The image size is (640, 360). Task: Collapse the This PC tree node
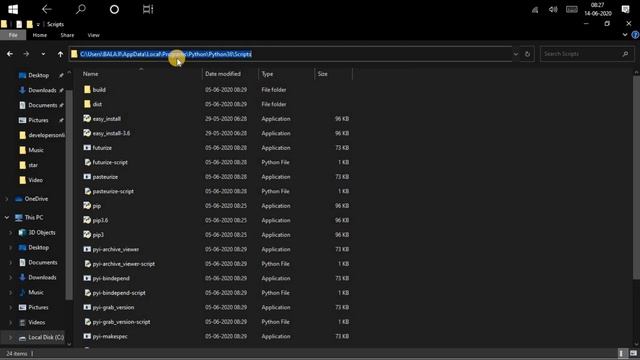pos(7,218)
